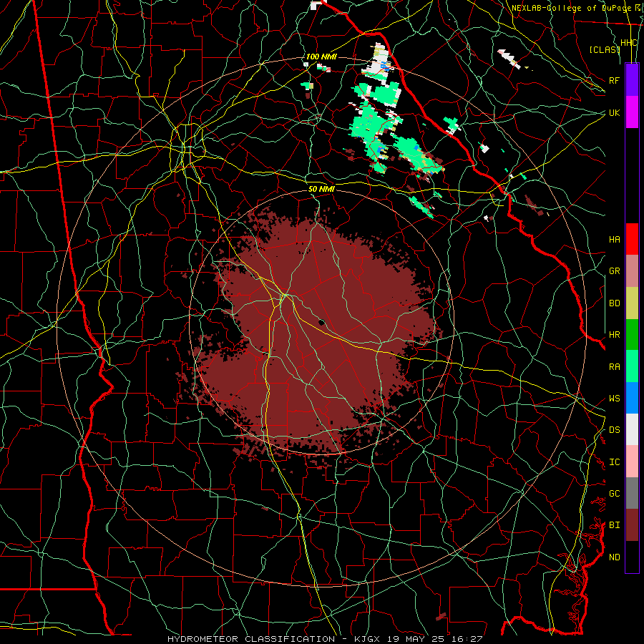Click the HYDROMETEOR CLASSIFICATION caption text

[251, 639]
